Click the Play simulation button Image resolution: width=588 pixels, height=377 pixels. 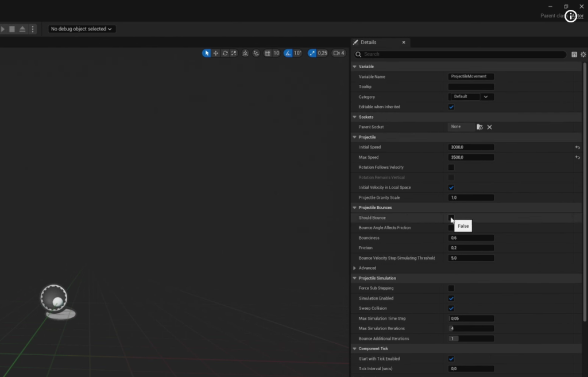(x=3, y=29)
